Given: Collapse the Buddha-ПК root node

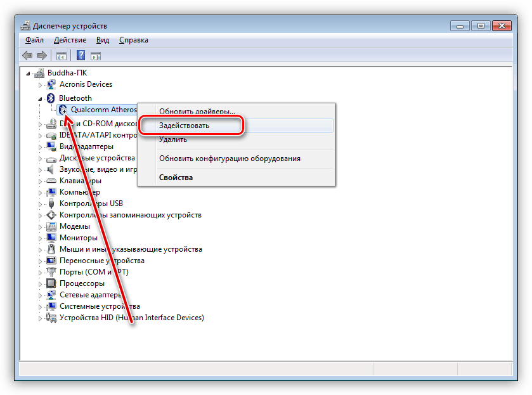Looking at the screenshot, I should pos(28,74).
